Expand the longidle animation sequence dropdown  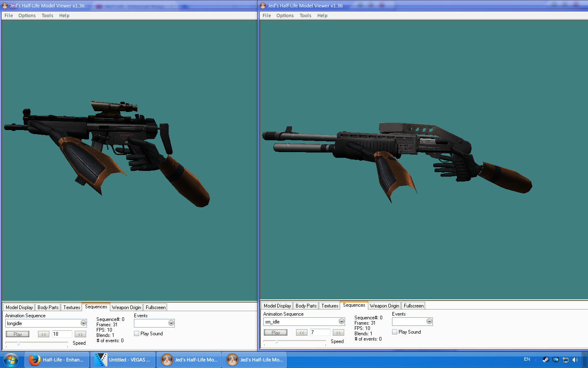(x=83, y=323)
